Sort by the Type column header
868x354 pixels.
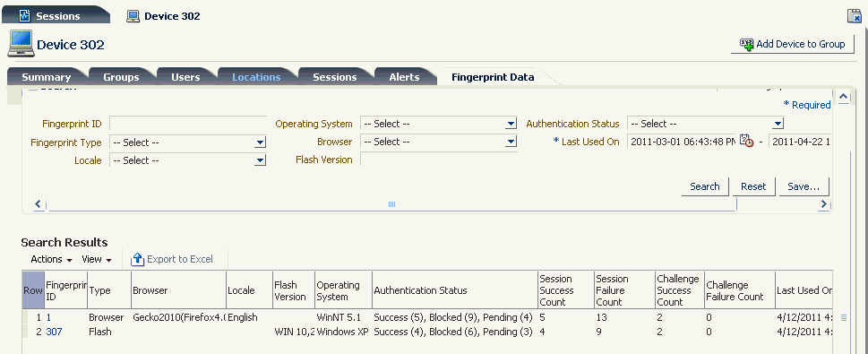click(109, 290)
